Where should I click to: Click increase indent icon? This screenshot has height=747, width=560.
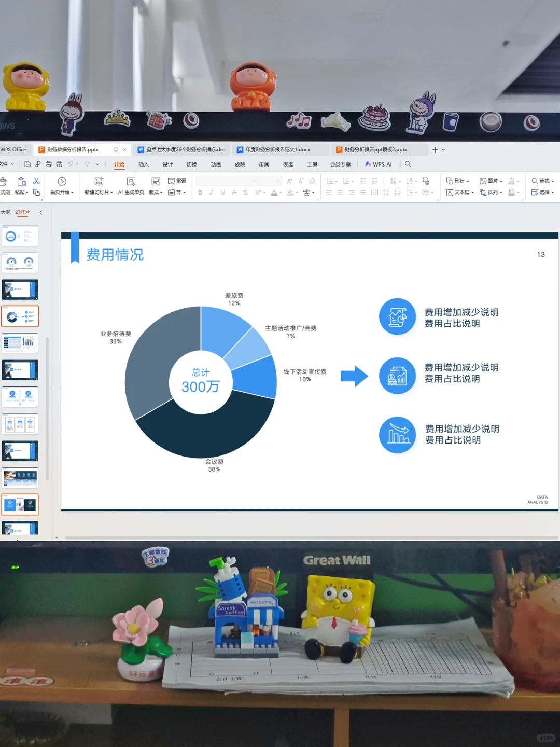(374, 181)
